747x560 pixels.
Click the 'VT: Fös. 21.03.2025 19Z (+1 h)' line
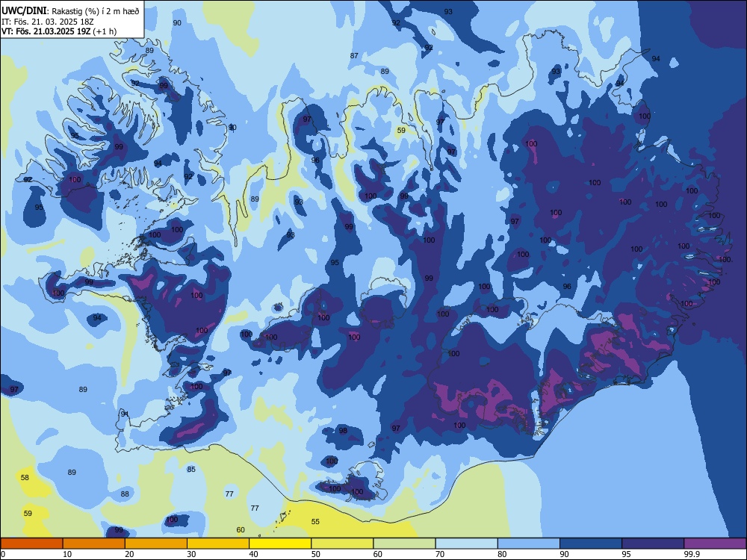[59, 31]
